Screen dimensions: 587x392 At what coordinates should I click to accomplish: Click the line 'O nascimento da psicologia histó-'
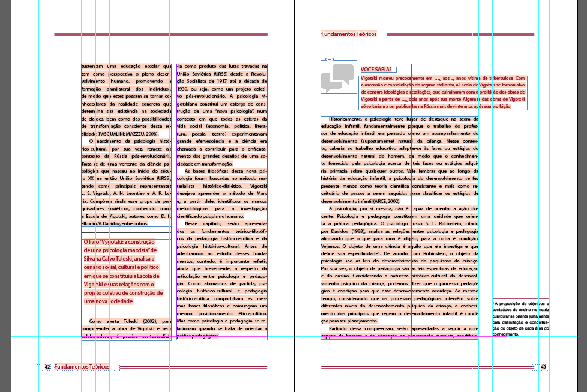(130, 141)
